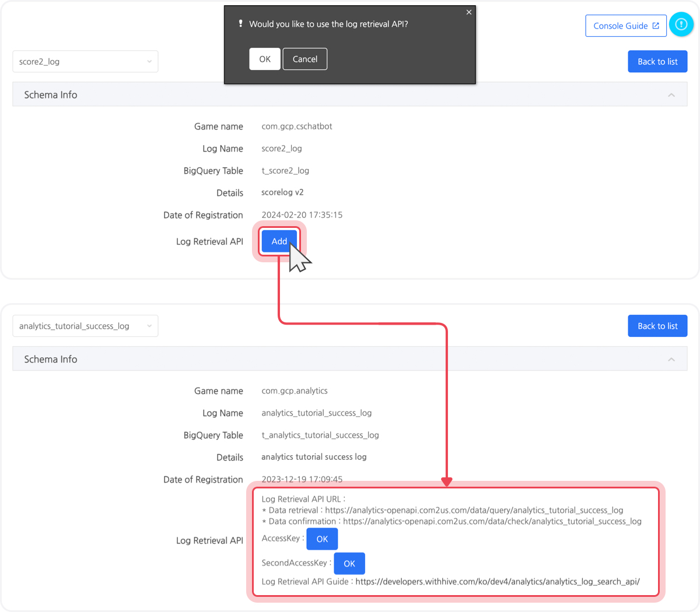
Task: Select the BigQuery table t_score2_log
Action: [x=285, y=171]
